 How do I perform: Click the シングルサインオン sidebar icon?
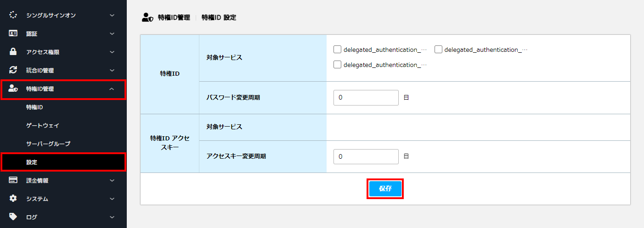13,15
